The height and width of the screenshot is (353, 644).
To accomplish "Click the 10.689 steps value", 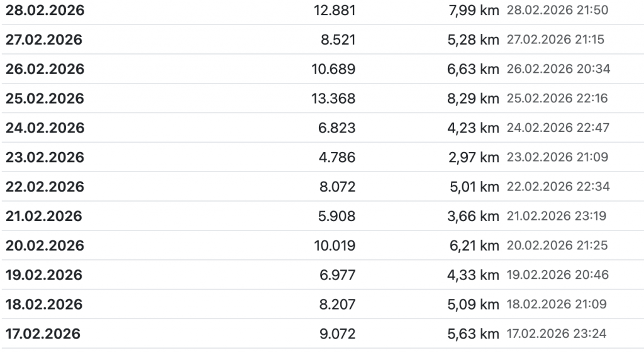I will [x=333, y=69].
